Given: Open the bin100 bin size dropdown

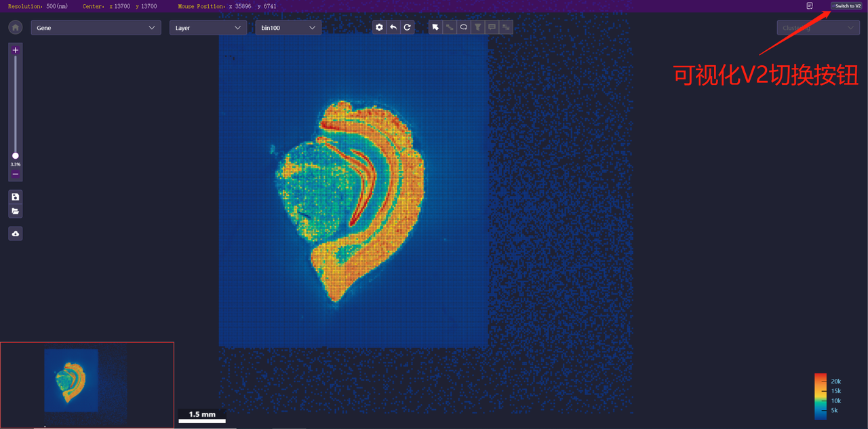Looking at the screenshot, I should [288, 28].
